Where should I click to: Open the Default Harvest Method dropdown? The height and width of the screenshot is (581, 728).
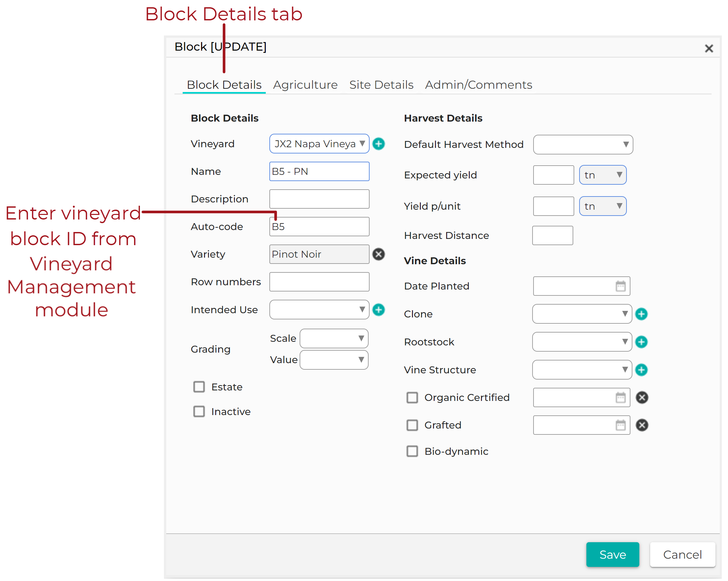583,145
